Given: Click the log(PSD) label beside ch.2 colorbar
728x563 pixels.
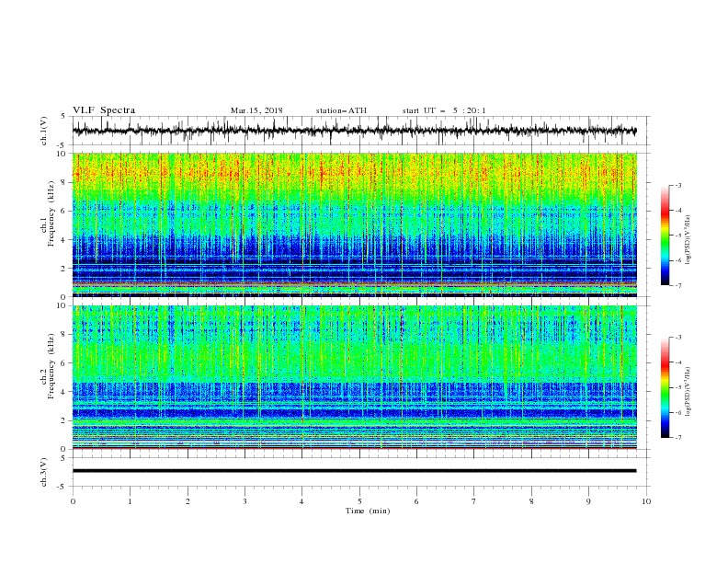Looking at the screenshot, I should pos(688,391).
